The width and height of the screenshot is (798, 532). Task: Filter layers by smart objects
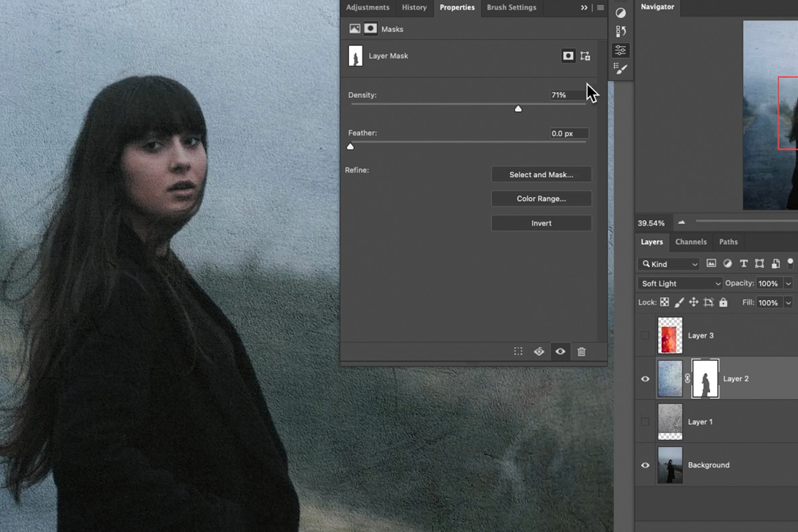pyautogui.click(x=775, y=264)
